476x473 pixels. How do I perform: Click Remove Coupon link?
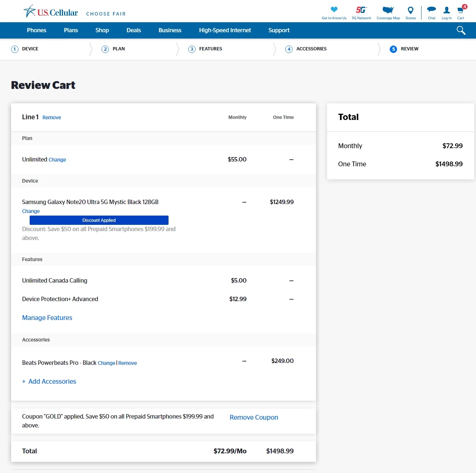pyautogui.click(x=254, y=417)
